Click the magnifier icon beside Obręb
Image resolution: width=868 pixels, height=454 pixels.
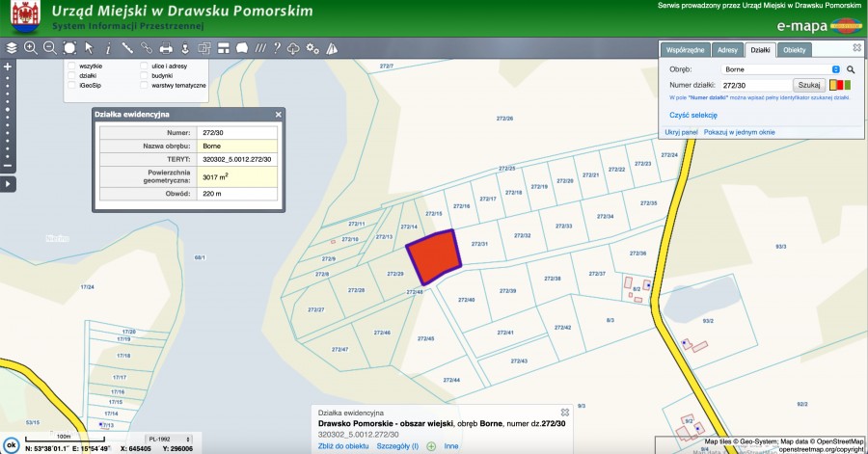click(851, 69)
